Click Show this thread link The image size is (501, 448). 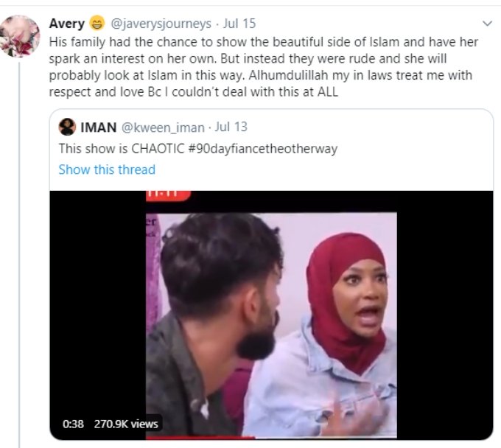pyautogui.click(x=107, y=169)
